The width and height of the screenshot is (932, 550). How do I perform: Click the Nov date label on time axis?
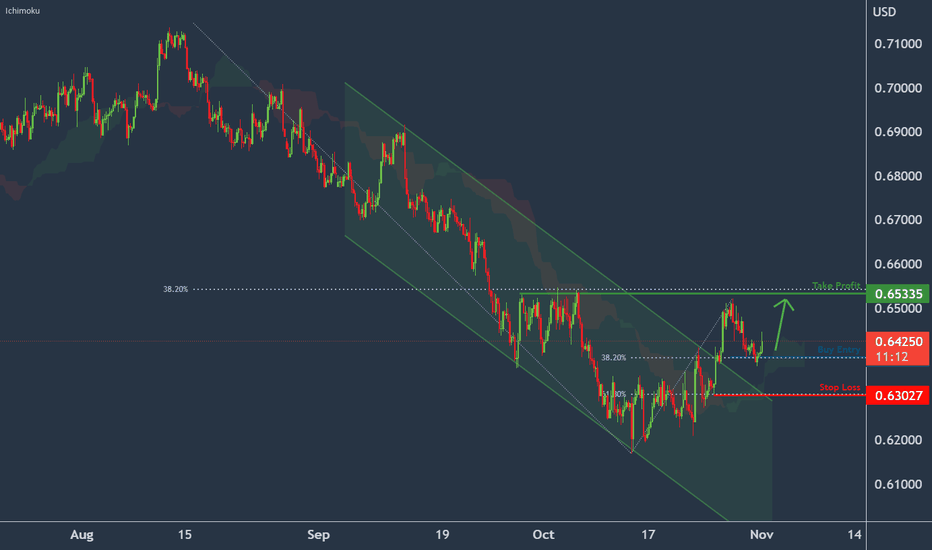(x=761, y=535)
